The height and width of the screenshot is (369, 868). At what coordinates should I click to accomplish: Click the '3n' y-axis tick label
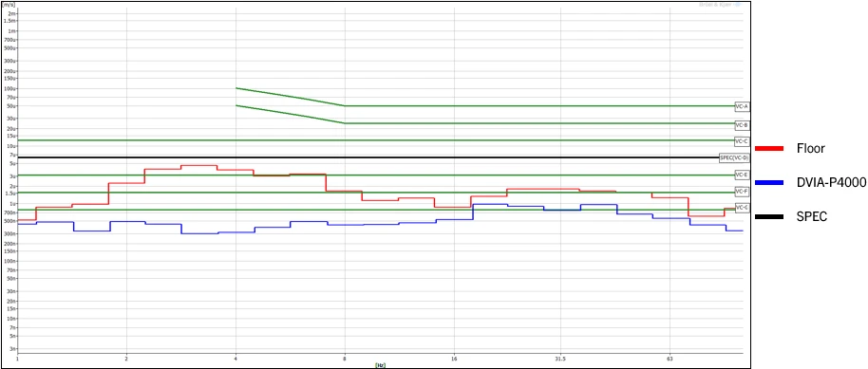tap(13, 348)
